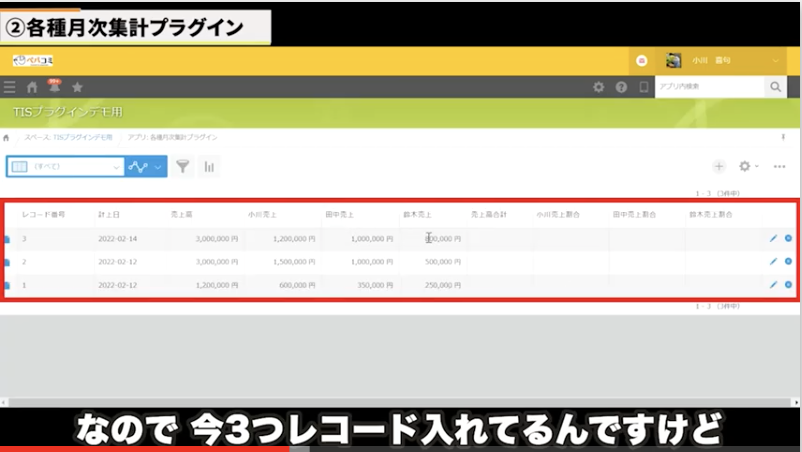
Task: Select the 250,000 円 cell
Action: [x=442, y=285]
